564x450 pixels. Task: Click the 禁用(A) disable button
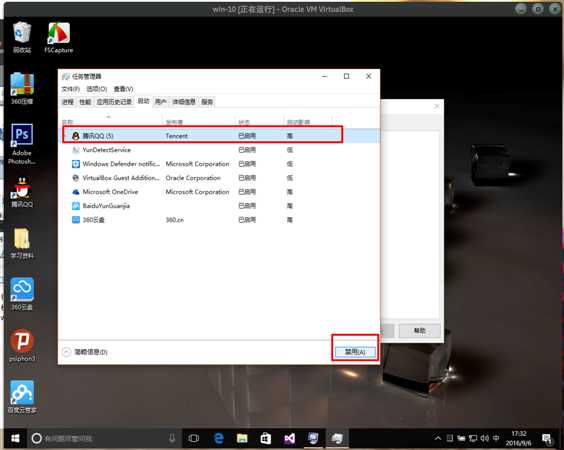355,352
